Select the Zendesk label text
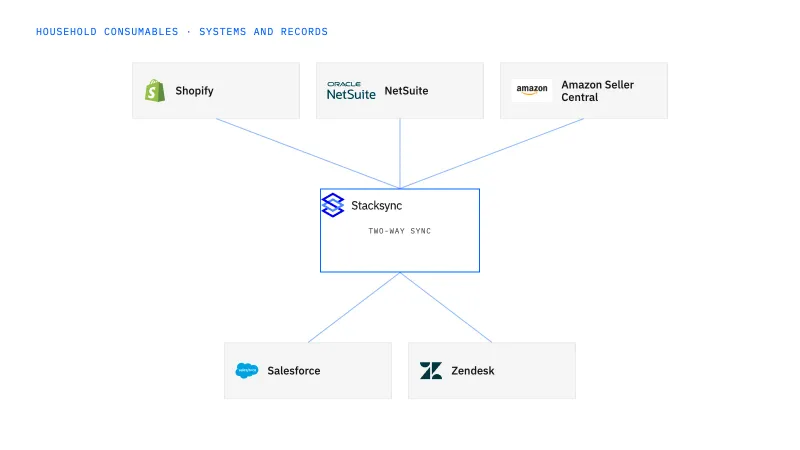This screenshot has height=450, width=800. click(x=472, y=370)
